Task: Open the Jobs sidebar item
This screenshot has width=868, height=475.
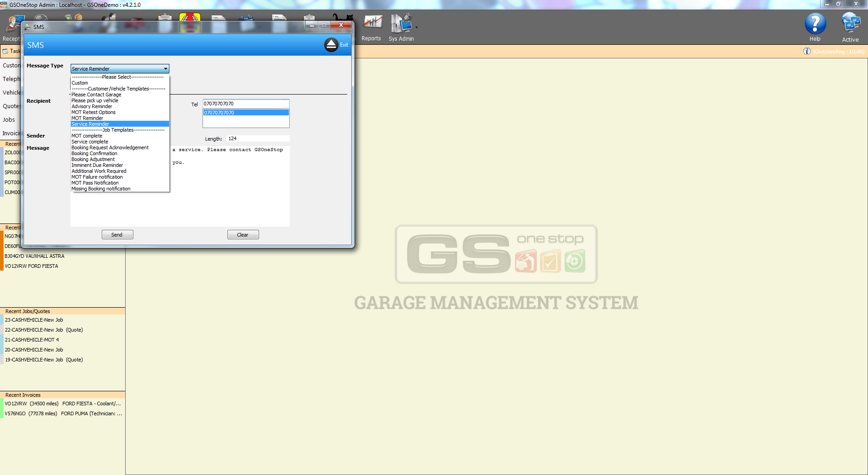Action: pos(9,120)
